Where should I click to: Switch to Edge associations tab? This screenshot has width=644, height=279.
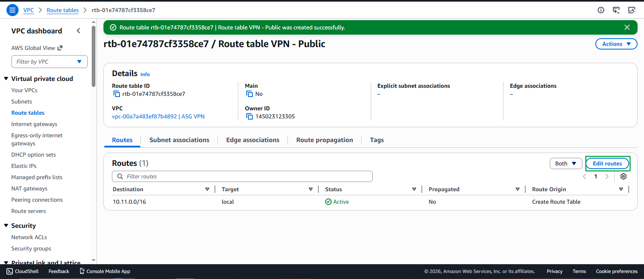(x=253, y=140)
